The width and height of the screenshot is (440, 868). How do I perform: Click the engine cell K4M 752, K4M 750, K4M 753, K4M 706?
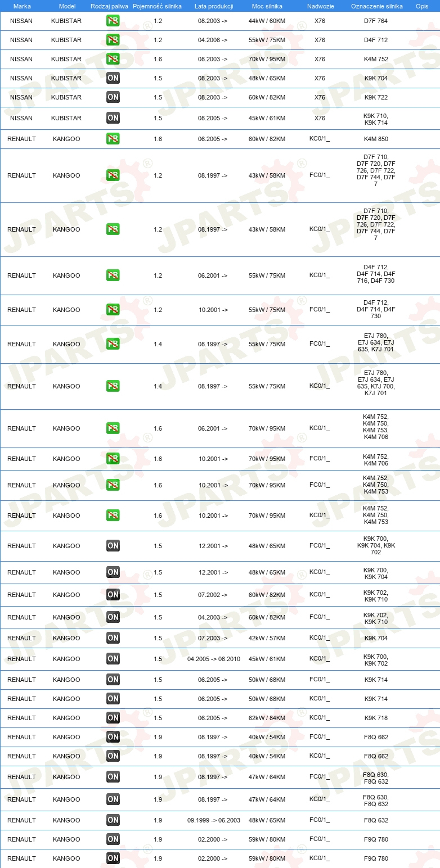(x=376, y=427)
